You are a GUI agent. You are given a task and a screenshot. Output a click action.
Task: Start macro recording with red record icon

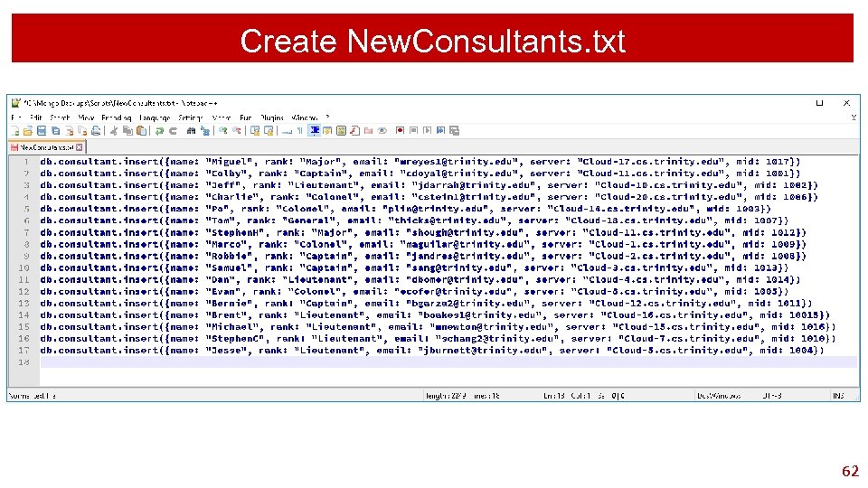pyautogui.click(x=400, y=130)
